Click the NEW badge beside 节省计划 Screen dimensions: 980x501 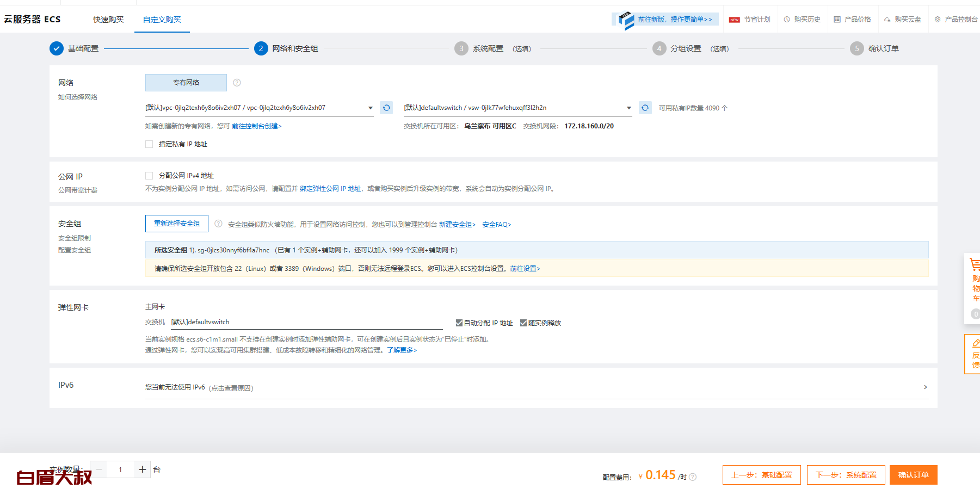(x=735, y=20)
